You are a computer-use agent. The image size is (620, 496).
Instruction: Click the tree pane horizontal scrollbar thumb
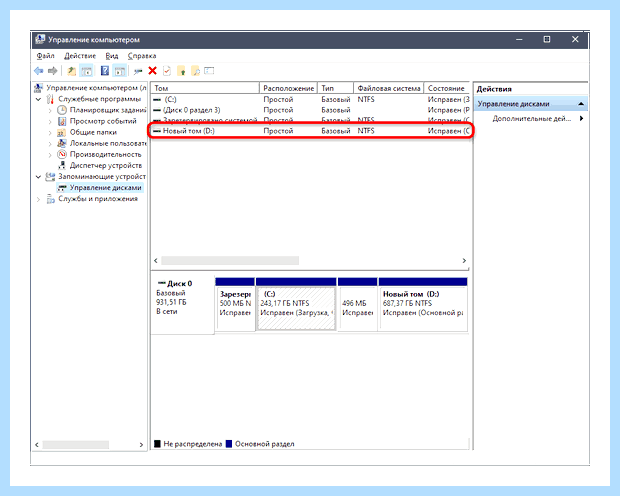(x=76, y=445)
